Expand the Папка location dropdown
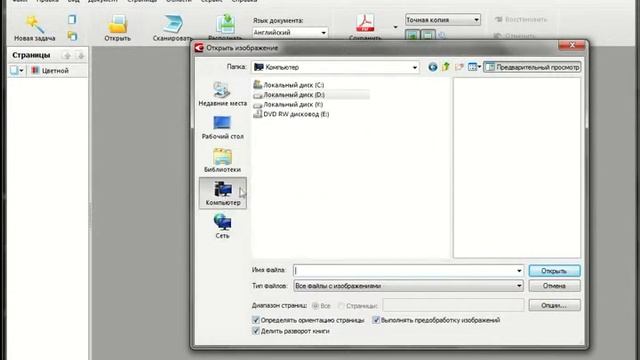Image resolution: width=640 pixels, height=360 pixels. (415, 67)
